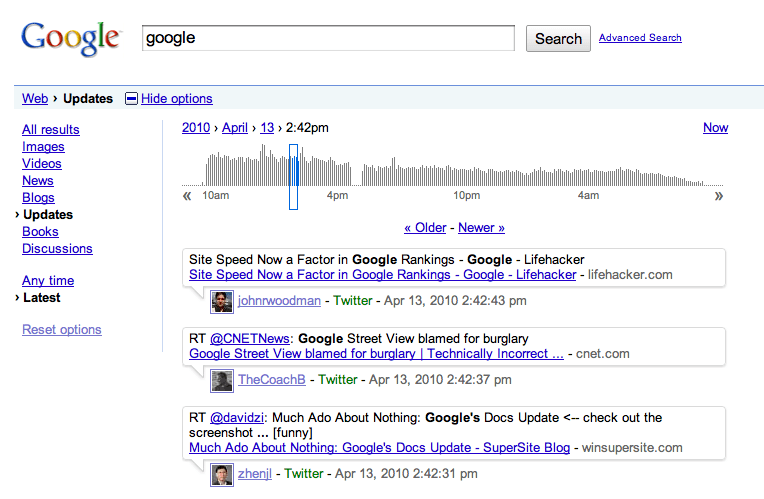764x499 pixels.
Task: Jump to Now on the timeline
Action: tap(715, 128)
